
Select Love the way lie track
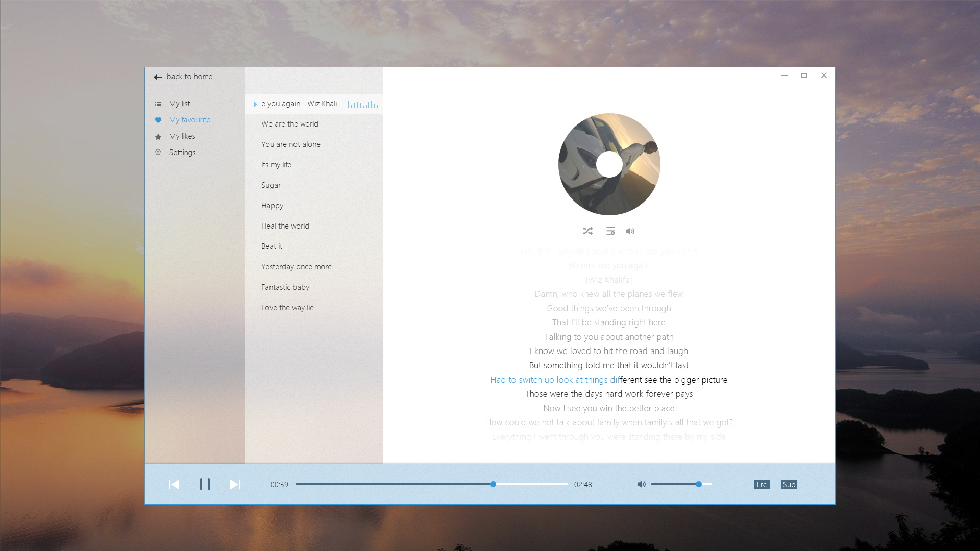(287, 308)
